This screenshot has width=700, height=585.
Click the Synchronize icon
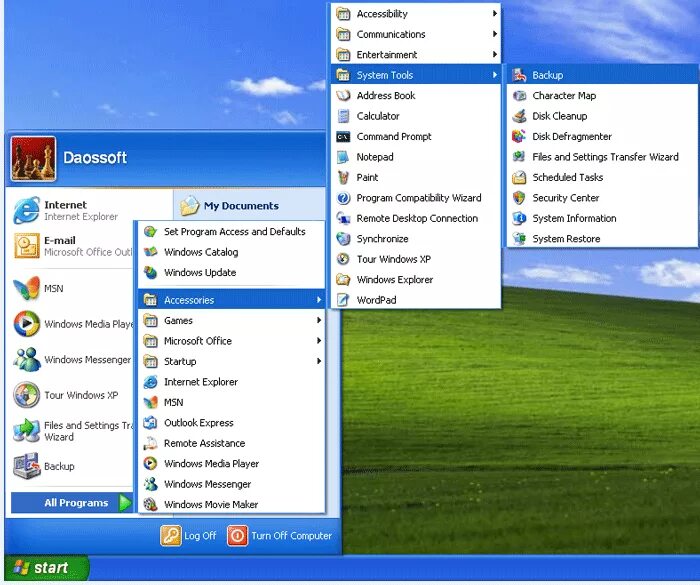(343, 238)
